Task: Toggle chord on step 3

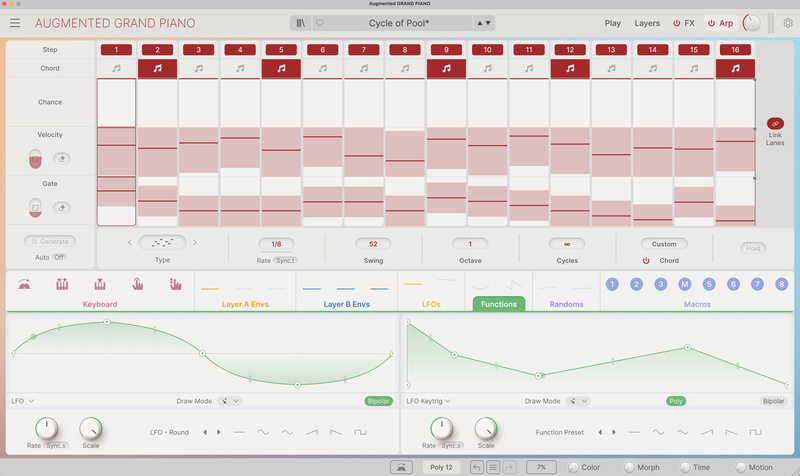Action: pos(198,68)
